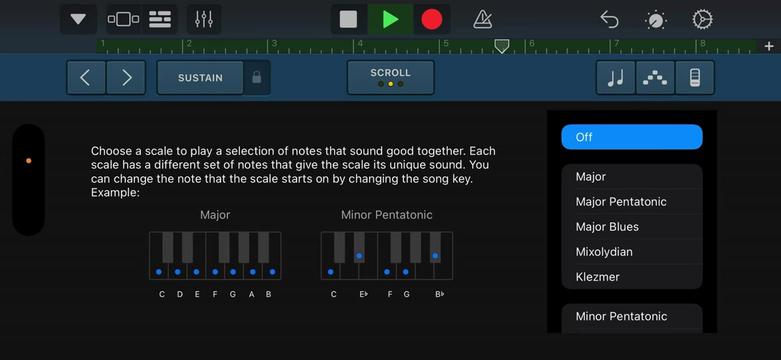Stop playback with the square button
Image resolution: width=781 pixels, height=360 pixels.
click(x=349, y=19)
